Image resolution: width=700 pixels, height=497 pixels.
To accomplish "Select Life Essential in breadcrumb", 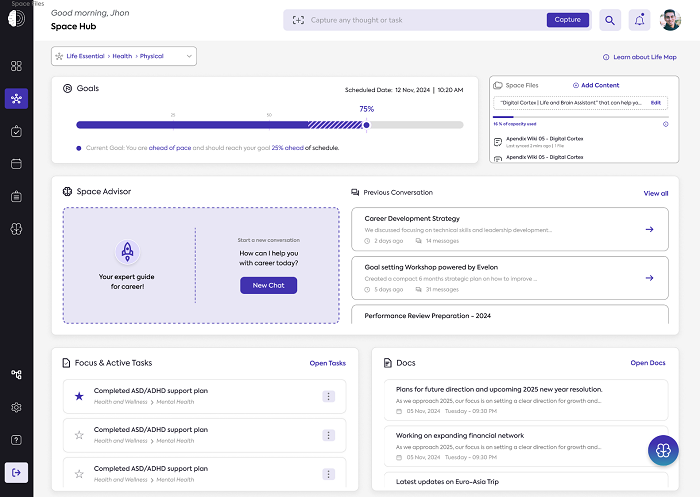I will [85, 56].
